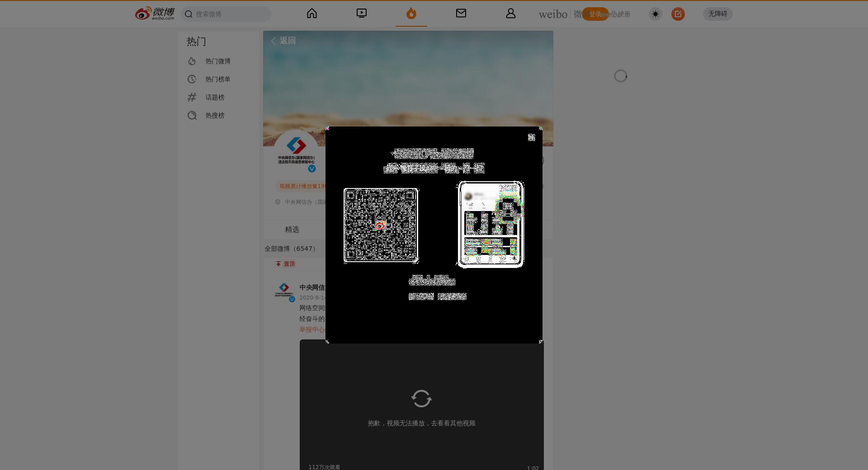Click the Weibo logo in the header
Viewport: 868px width, 470px height.
click(x=155, y=14)
